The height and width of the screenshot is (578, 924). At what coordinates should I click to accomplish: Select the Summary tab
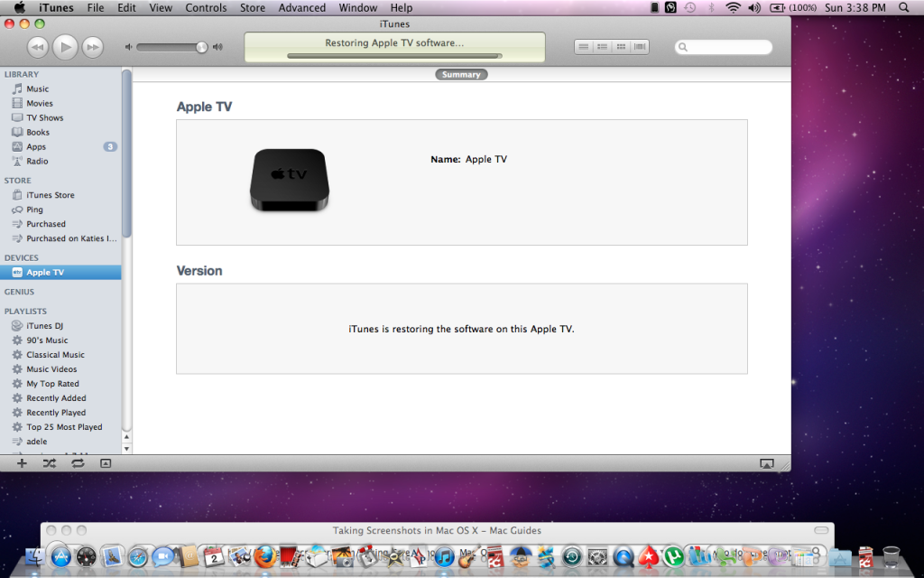[461, 74]
